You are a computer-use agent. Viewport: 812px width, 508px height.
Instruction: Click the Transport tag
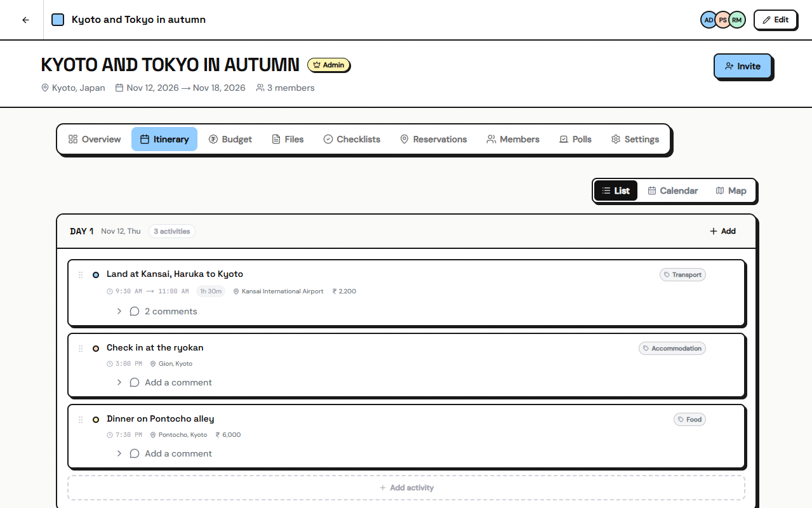click(x=682, y=275)
